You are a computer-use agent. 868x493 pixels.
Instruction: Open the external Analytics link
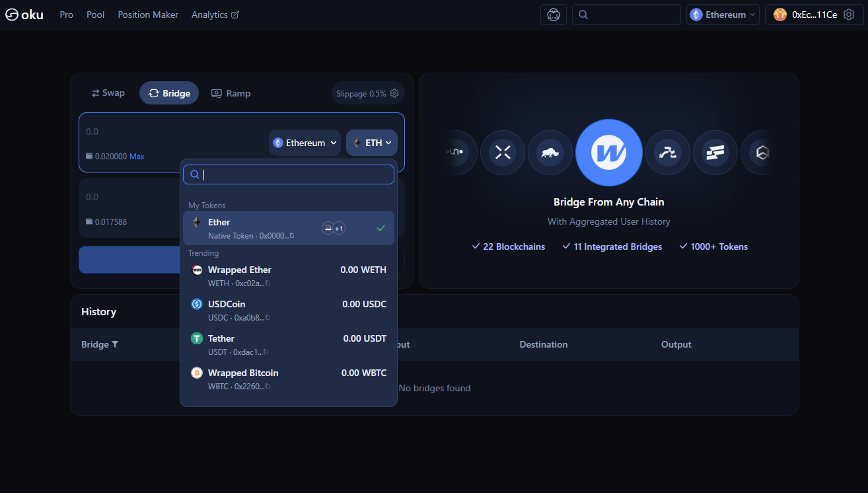pos(215,15)
